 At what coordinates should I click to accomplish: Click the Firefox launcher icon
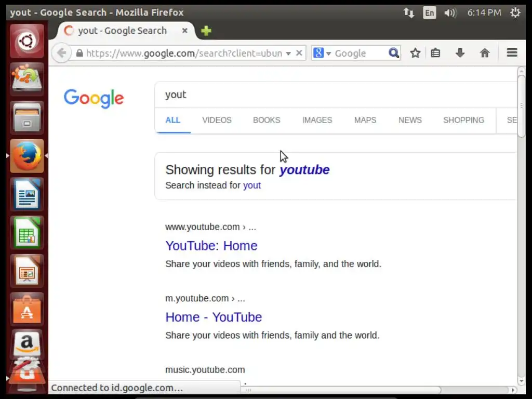(x=27, y=156)
